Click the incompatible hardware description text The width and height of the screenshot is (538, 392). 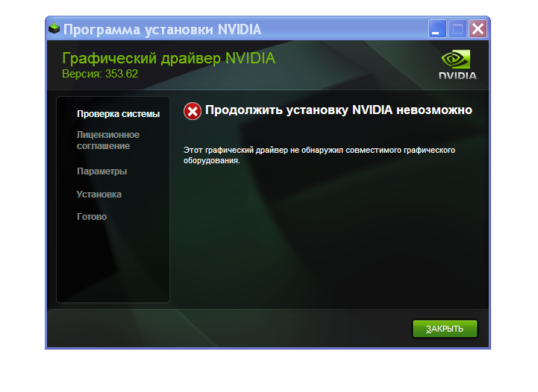(319, 155)
